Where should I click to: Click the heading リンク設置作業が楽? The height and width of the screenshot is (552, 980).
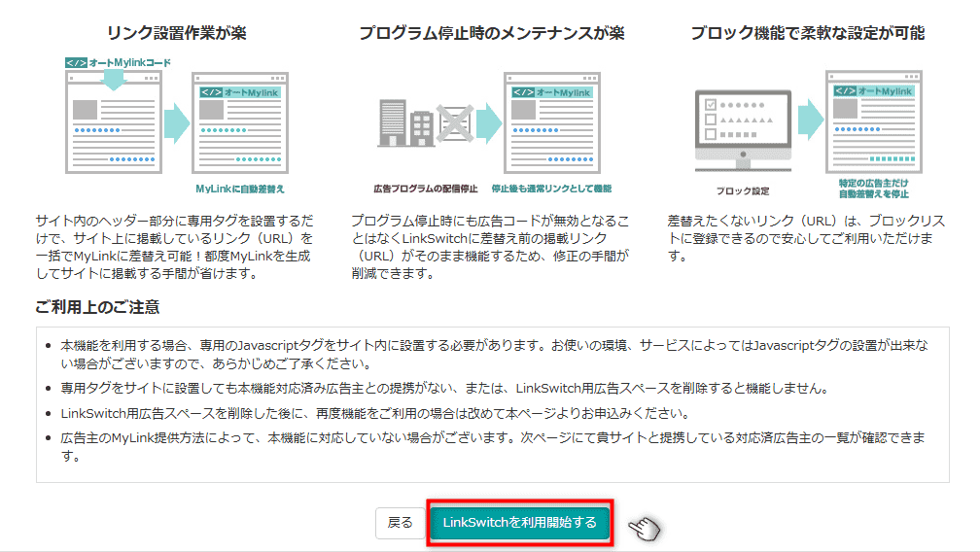pyautogui.click(x=177, y=33)
